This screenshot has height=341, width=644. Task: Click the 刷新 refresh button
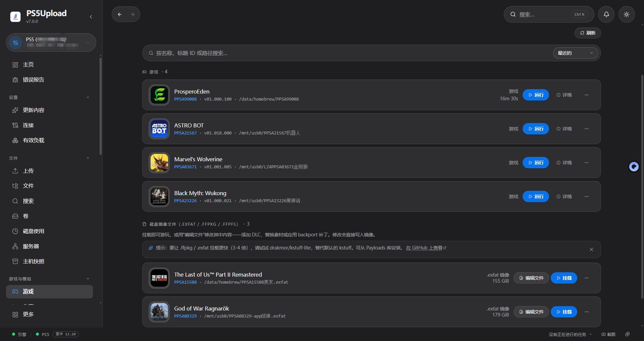tap(588, 33)
